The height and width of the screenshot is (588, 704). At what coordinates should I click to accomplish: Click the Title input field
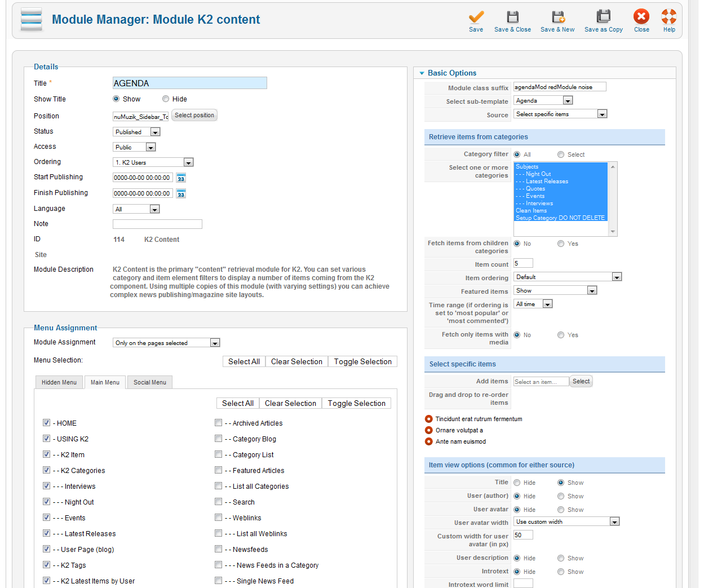click(190, 83)
